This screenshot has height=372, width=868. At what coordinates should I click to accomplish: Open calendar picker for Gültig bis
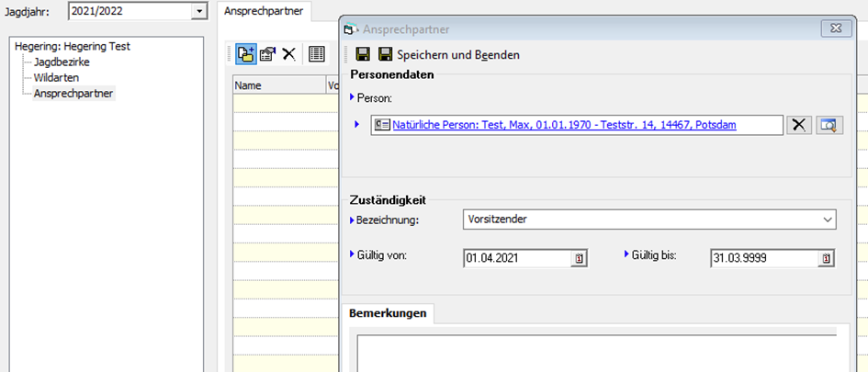(827, 259)
